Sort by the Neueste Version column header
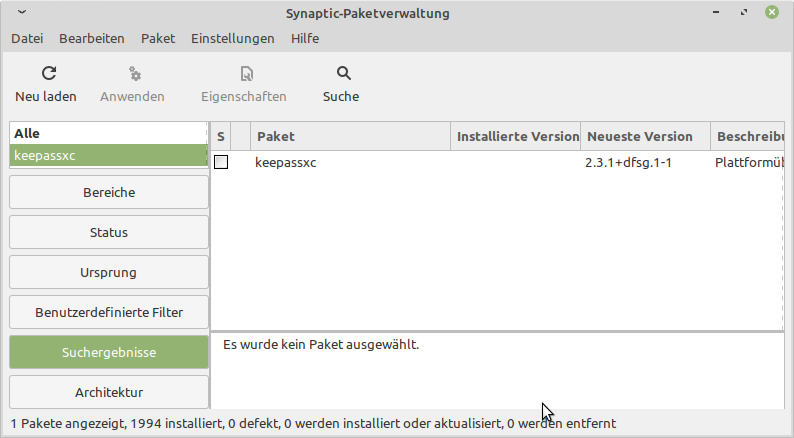 [x=646, y=136]
